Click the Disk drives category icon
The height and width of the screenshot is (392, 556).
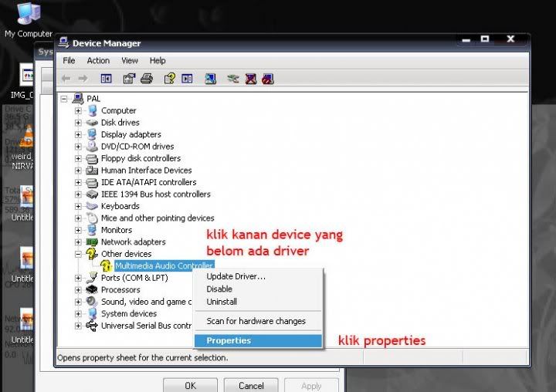pyautogui.click(x=92, y=123)
